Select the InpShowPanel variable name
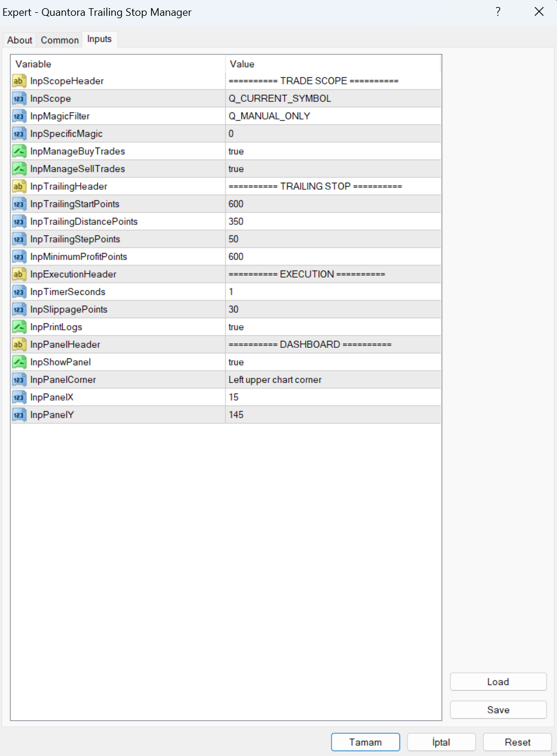This screenshot has width=557, height=756. (61, 362)
